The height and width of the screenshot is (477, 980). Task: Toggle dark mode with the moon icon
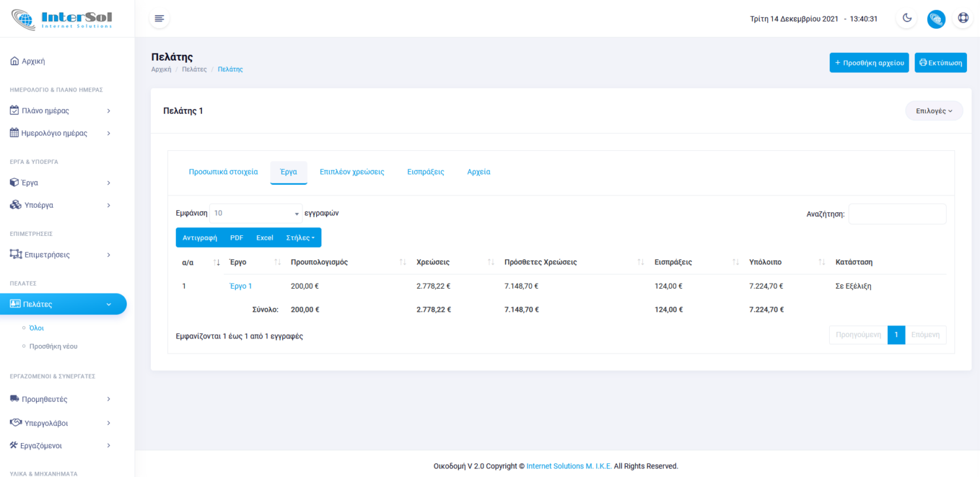(x=907, y=18)
